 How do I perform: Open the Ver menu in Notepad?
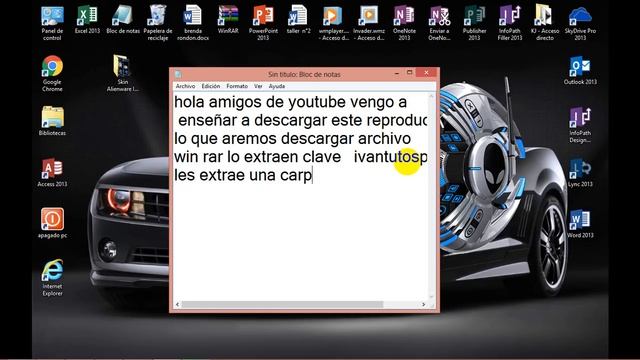(258, 86)
